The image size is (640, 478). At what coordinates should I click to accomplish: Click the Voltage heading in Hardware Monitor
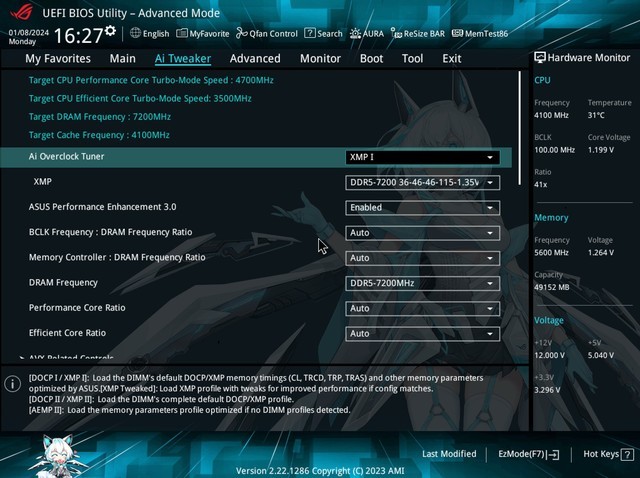549,320
